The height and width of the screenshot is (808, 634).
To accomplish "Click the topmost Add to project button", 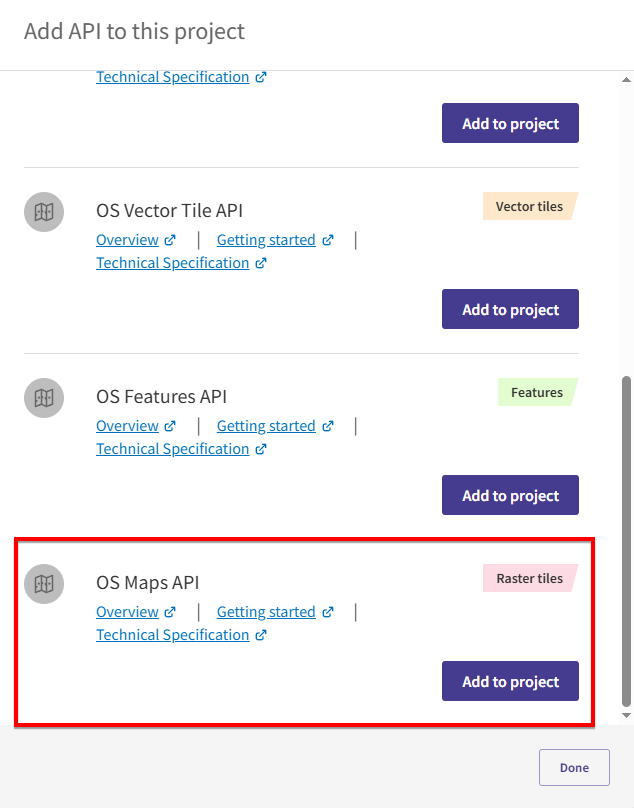I will (x=510, y=123).
